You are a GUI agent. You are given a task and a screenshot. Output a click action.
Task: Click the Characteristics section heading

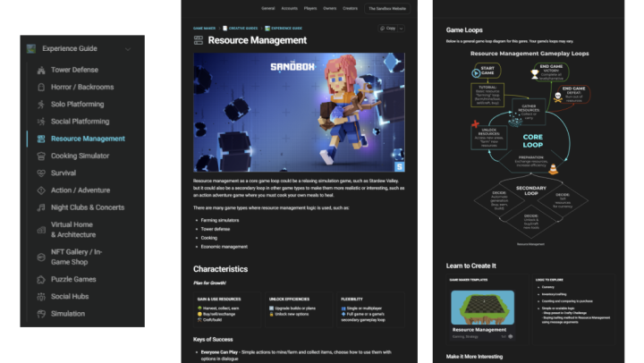[x=221, y=269]
